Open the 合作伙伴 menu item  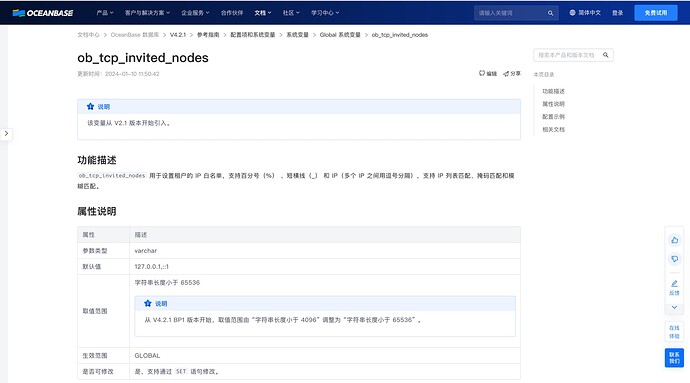pyautogui.click(x=232, y=13)
